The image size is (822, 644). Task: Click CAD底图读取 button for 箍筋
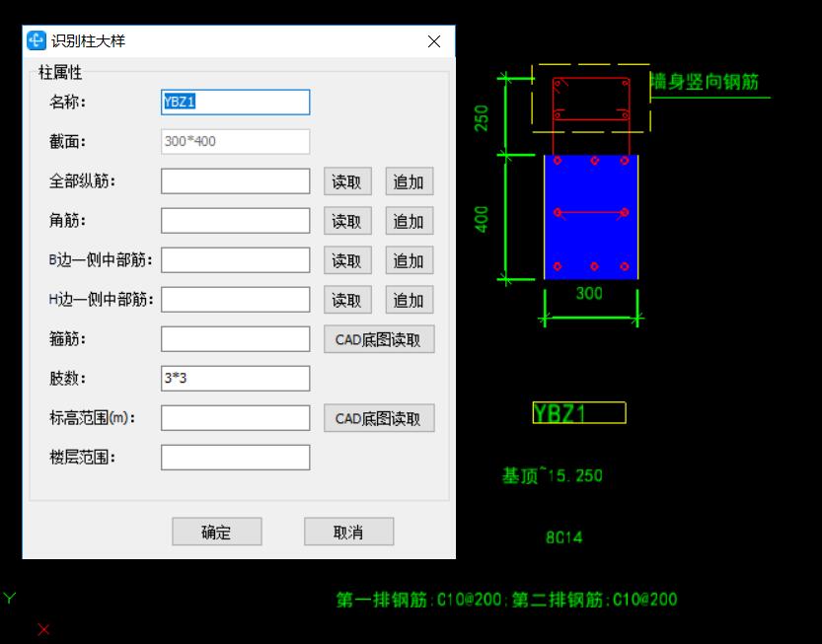tap(379, 339)
